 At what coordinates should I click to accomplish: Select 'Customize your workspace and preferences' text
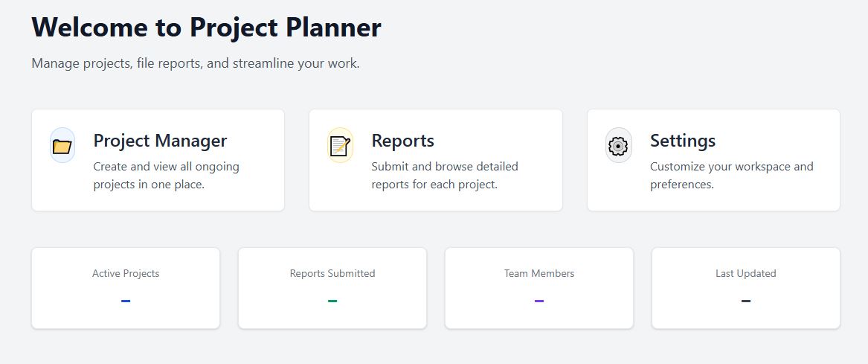click(731, 175)
